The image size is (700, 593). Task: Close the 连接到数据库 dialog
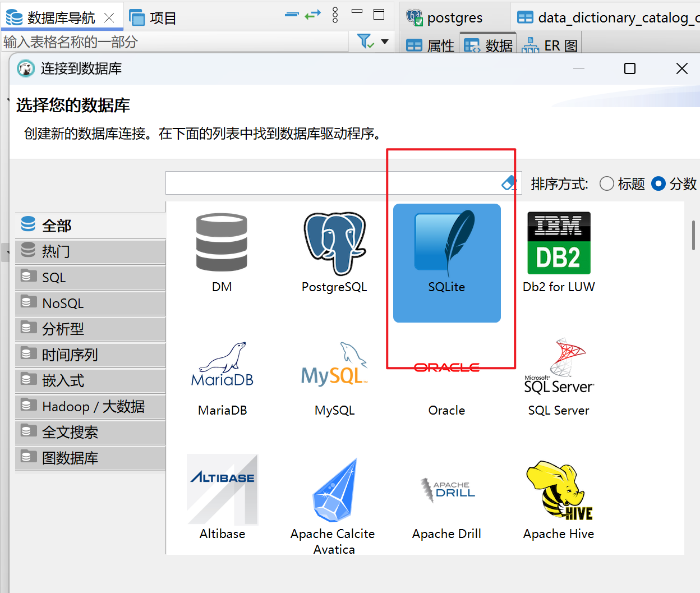pos(682,68)
